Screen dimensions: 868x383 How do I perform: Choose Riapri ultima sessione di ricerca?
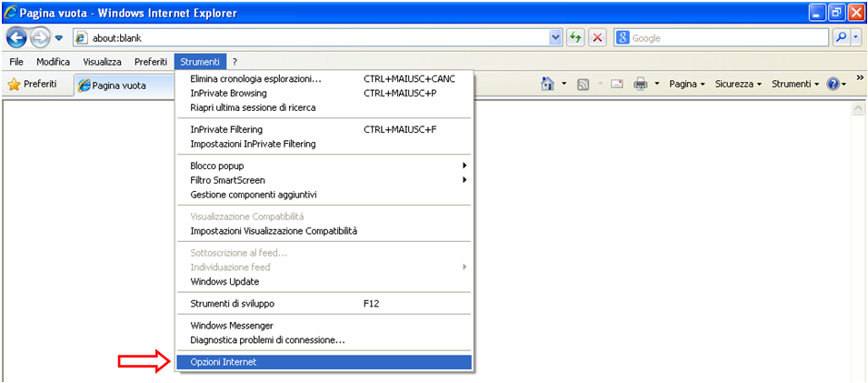point(324,107)
